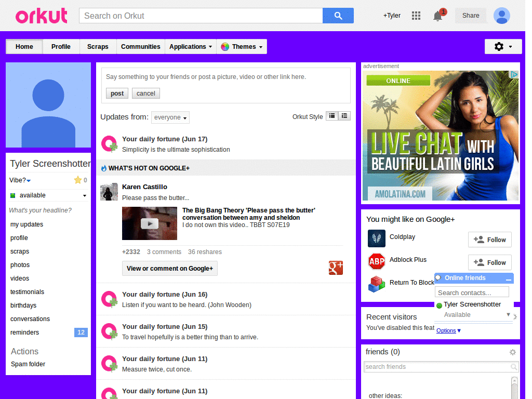Open testimonials in the sidebar
Screen dimensions: 532x399
[27, 292]
